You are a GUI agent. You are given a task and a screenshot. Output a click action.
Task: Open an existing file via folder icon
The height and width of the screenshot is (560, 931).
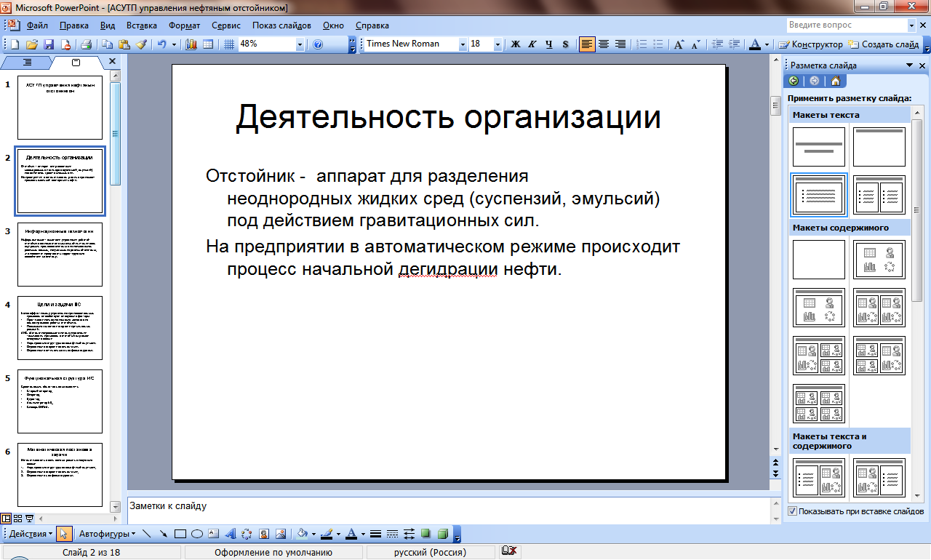[33, 44]
